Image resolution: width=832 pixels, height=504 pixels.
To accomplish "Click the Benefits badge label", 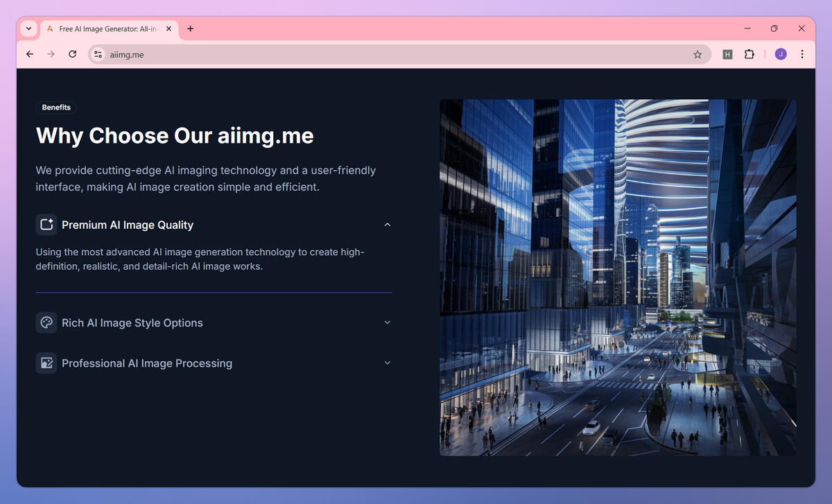I will coord(55,107).
